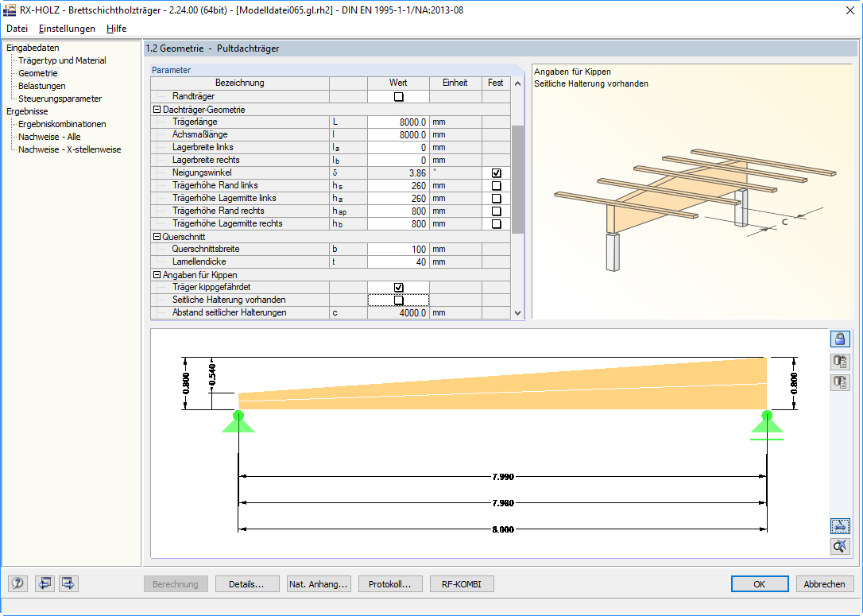Viewport: 863px width, 616px height.
Task: Edit the Trägerhöhe Rand rechts value
Action: pos(398,211)
